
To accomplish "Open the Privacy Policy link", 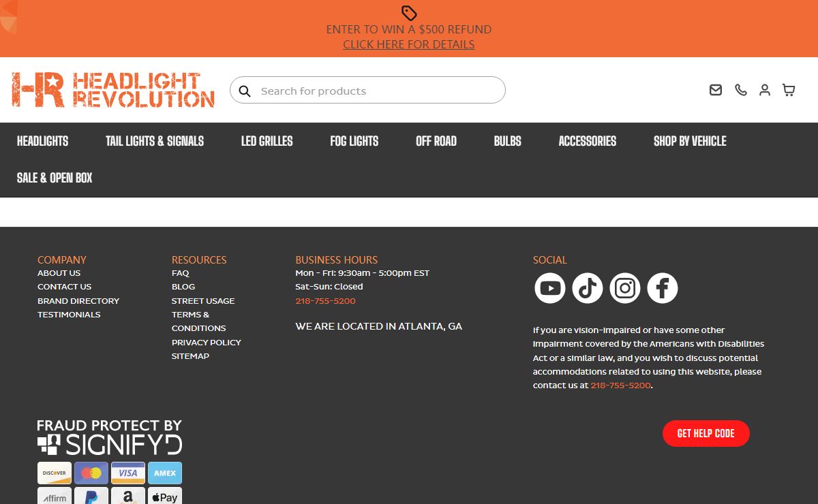I will (207, 343).
